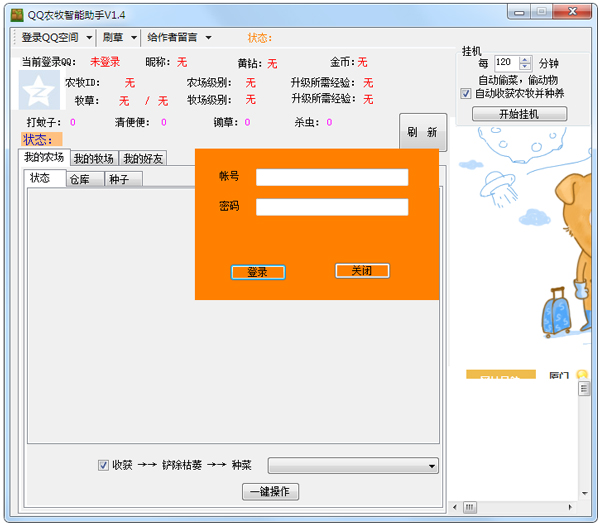600x524 pixels.
Task: Increase minutes with spinner up arrow
Action: point(526,58)
